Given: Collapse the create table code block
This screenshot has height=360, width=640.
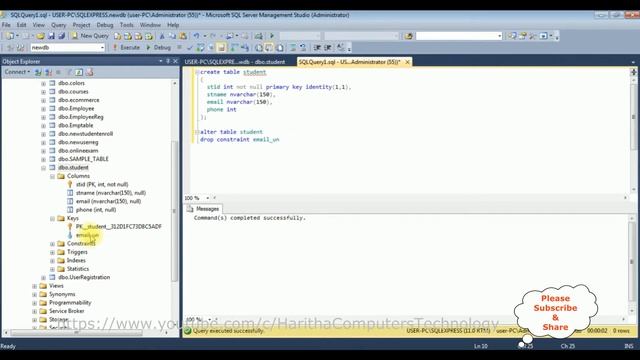Looking at the screenshot, I should [x=197, y=72].
